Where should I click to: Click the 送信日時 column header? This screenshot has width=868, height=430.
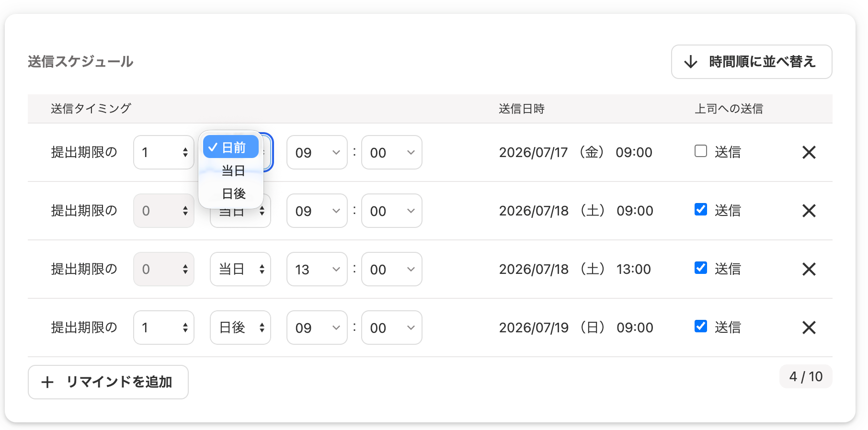(x=522, y=109)
